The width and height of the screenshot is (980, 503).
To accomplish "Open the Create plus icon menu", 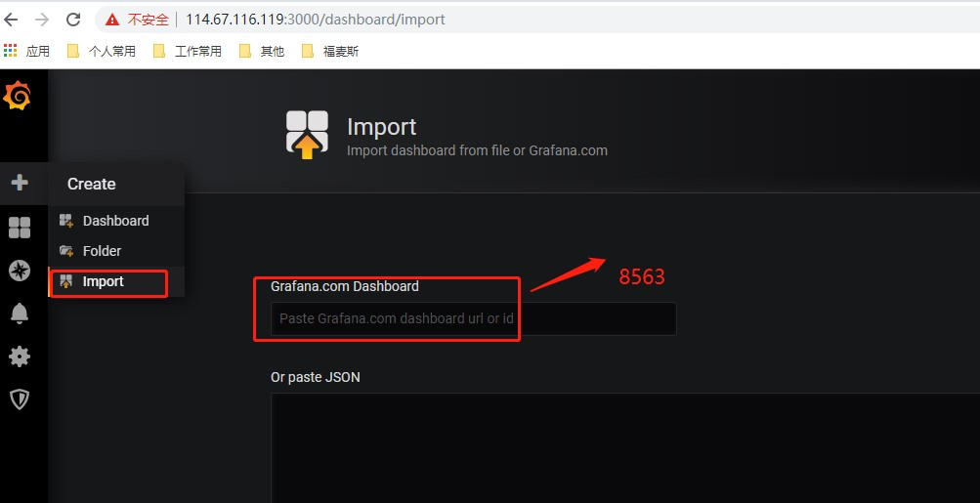I will pyautogui.click(x=20, y=183).
